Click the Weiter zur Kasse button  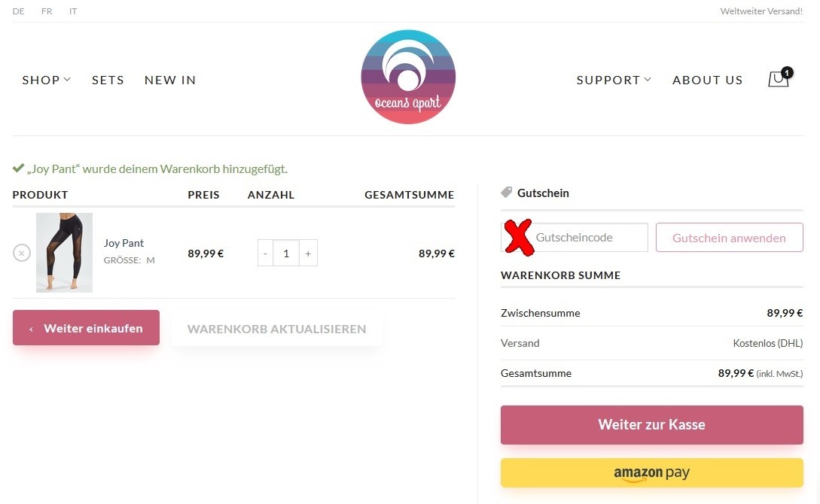click(651, 424)
